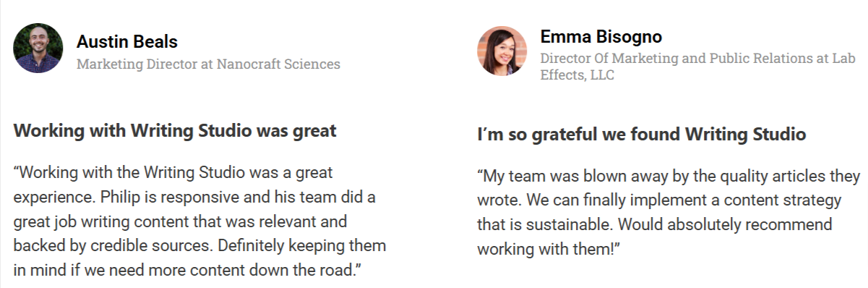Image resolution: width=868 pixels, height=288 pixels.
Task: Click Austin Beals' profile photo
Action: pos(38,48)
